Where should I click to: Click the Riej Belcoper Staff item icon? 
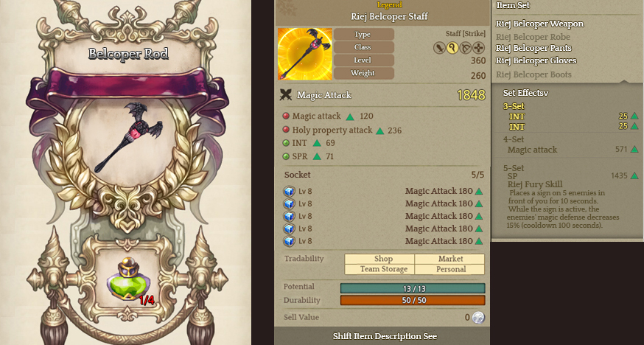pos(305,54)
